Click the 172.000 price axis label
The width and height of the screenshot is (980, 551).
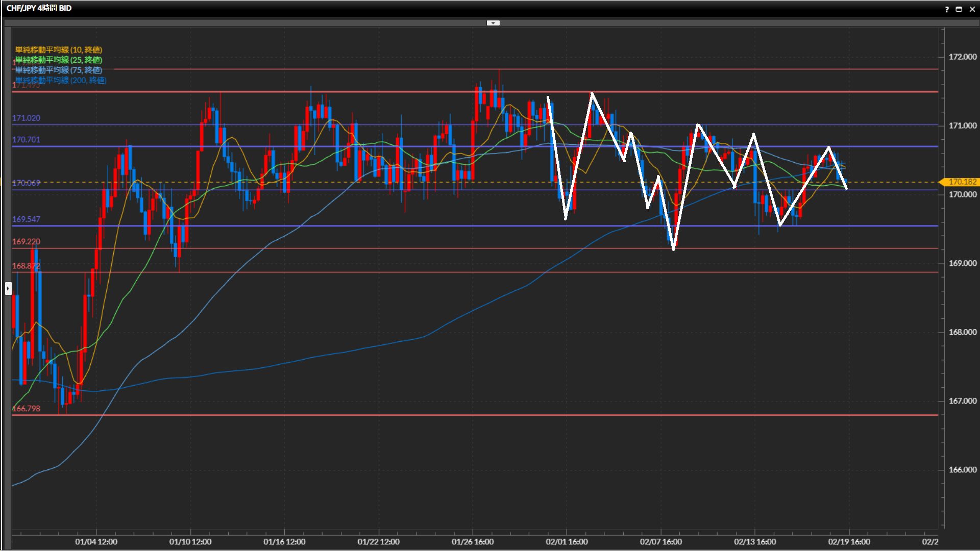(x=962, y=57)
